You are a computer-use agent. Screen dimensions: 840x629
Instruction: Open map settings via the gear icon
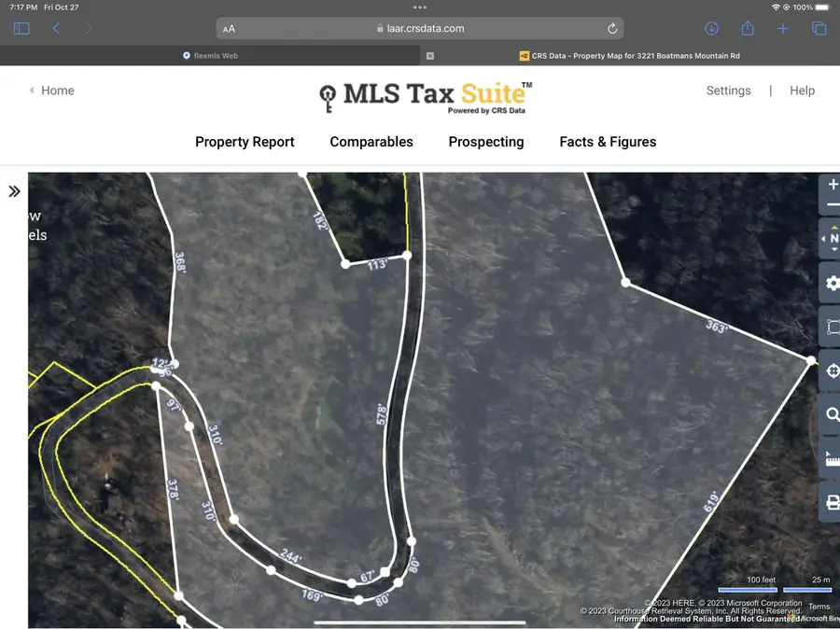830,283
